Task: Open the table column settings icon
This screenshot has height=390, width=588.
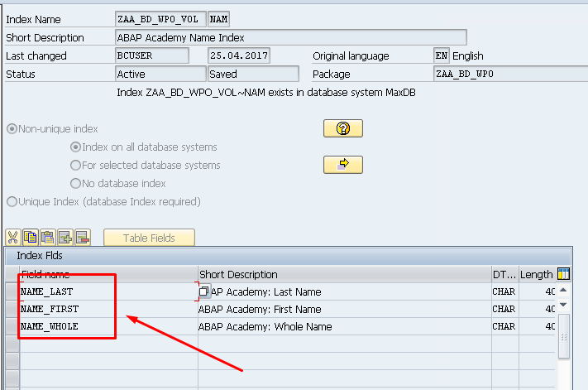Action: point(563,274)
